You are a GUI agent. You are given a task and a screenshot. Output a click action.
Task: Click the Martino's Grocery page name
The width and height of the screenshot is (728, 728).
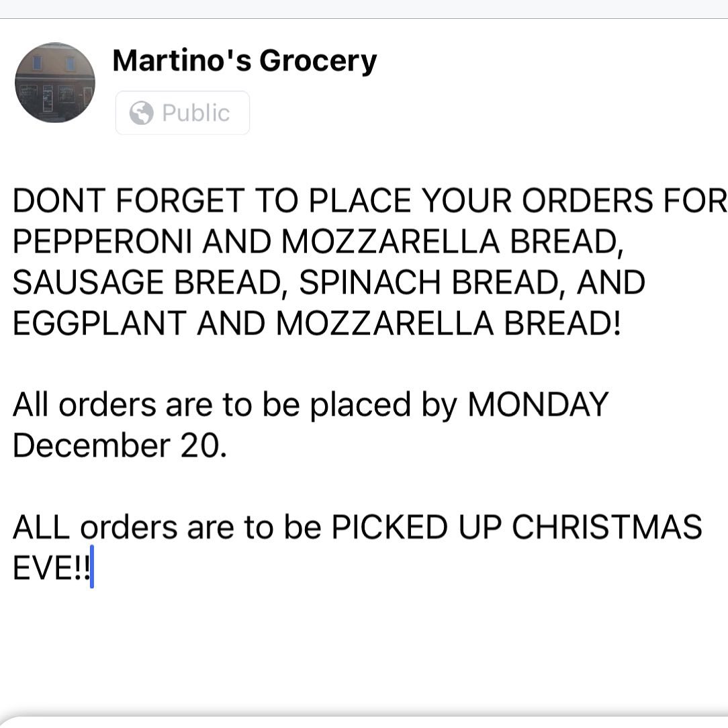244,60
